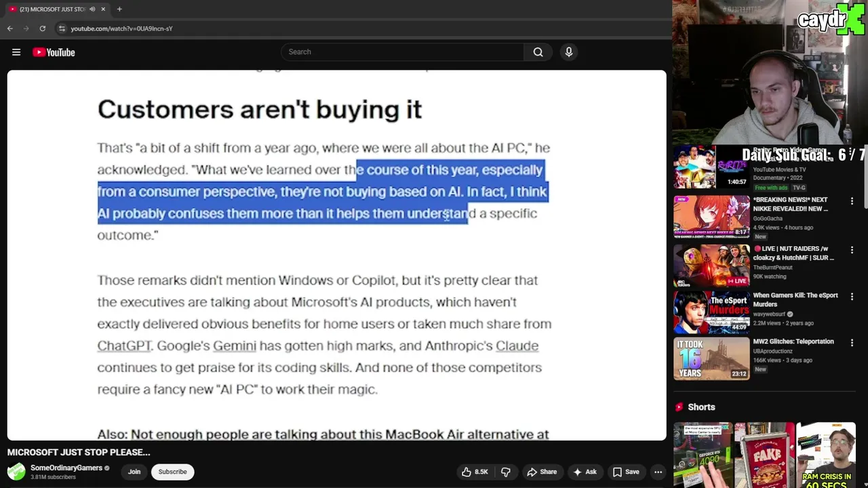Join the SomeOrdinaryGamers channel membership
868x488 pixels.
[134, 472]
